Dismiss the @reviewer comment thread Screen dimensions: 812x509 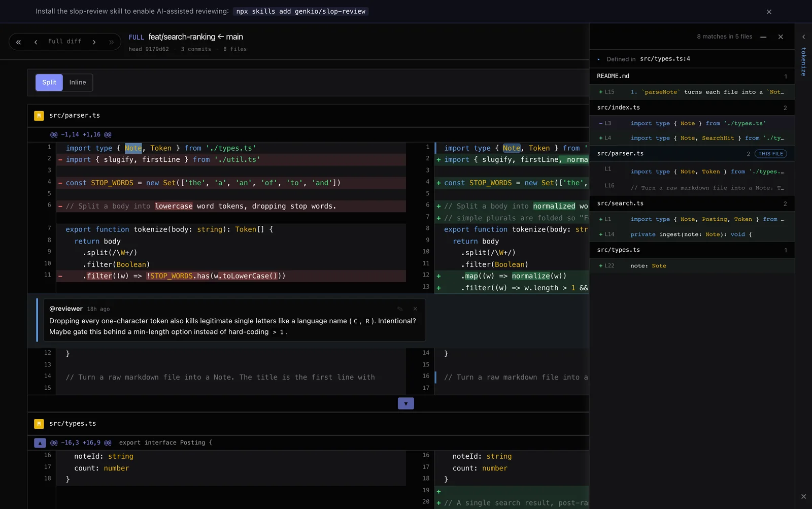415,309
